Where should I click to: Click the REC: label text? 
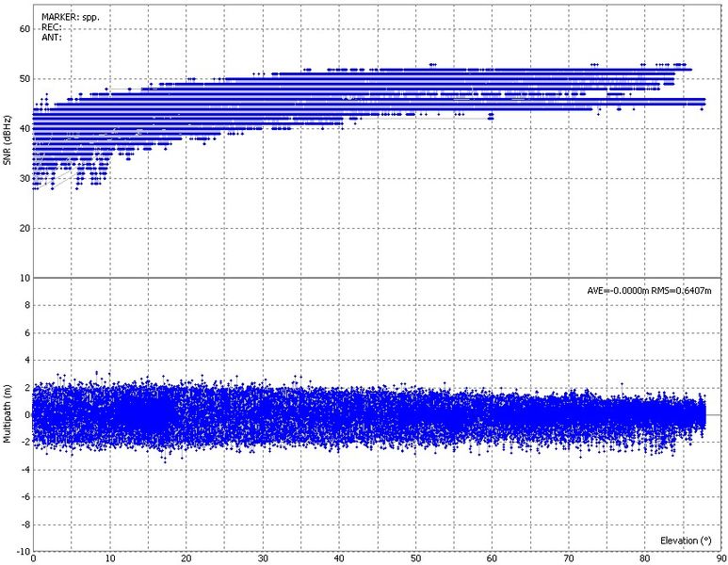52,27
